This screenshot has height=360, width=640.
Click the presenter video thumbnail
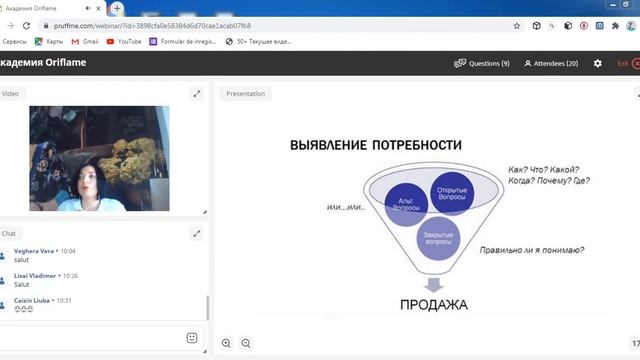(99, 158)
